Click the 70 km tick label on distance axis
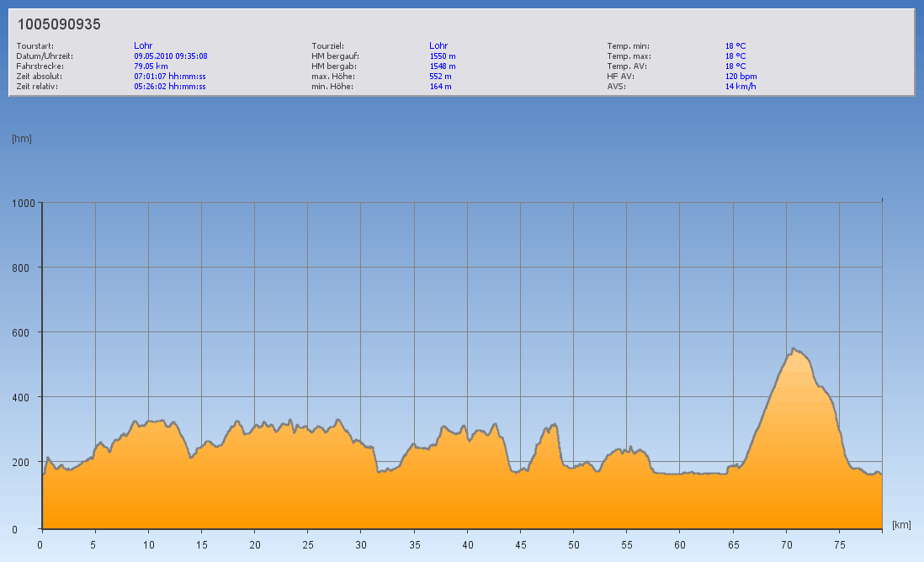924x562 pixels. (x=786, y=544)
